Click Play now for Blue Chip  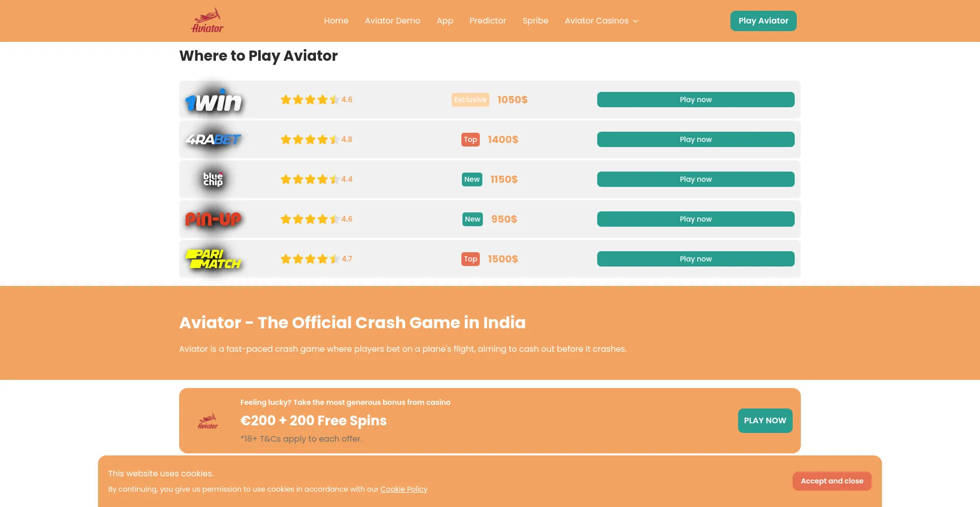tap(696, 179)
